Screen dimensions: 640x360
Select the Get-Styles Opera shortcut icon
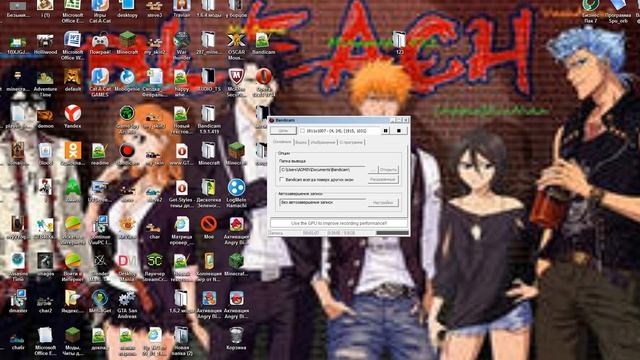[182, 193]
